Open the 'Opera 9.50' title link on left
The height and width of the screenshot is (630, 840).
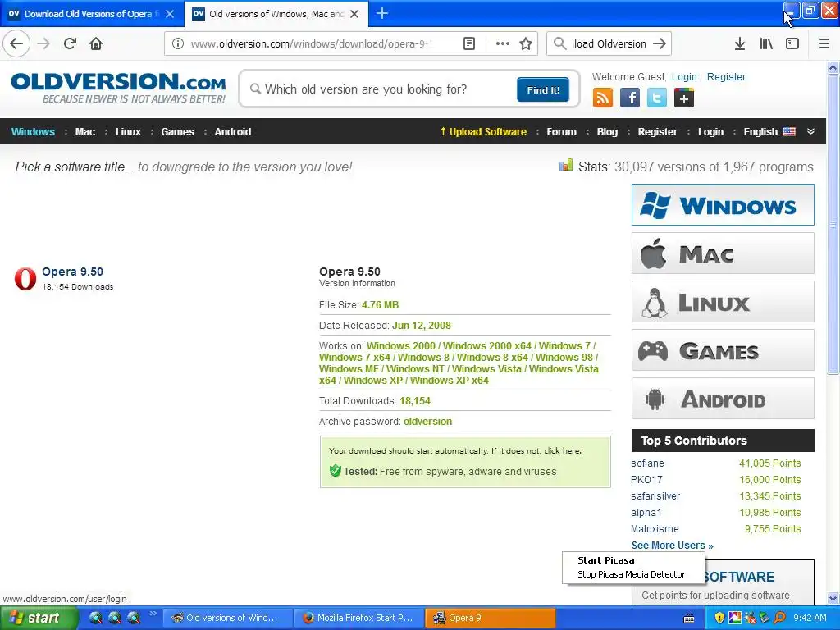pyautogui.click(x=72, y=272)
